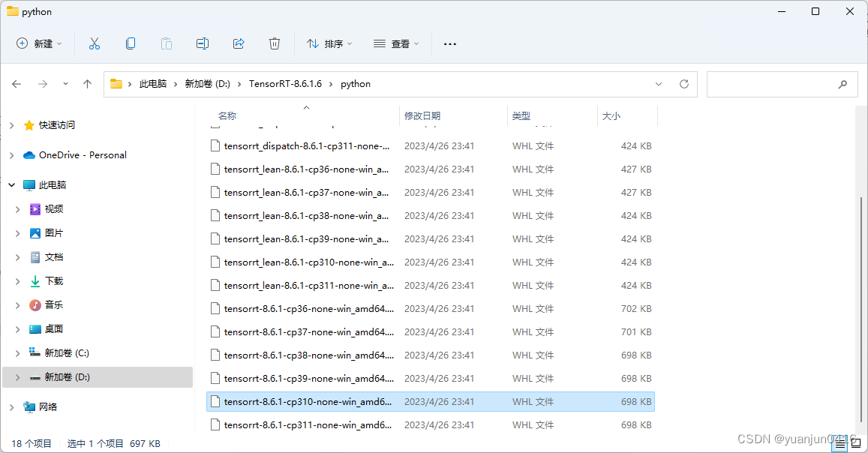Open the 查看 view dropdown
The image size is (868, 453).
pyautogui.click(x=396, y=43)
